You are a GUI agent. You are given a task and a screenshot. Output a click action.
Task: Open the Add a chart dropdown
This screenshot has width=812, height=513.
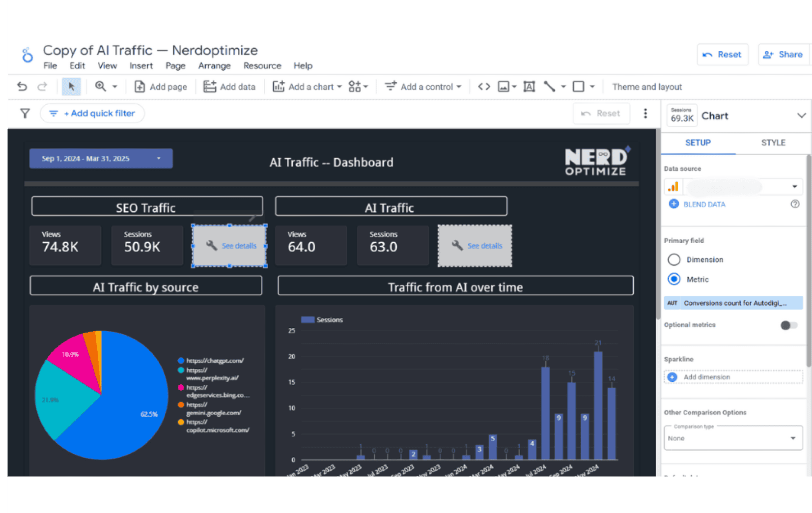click(307, 86)
